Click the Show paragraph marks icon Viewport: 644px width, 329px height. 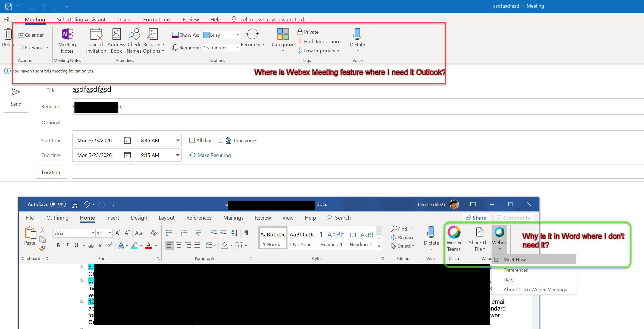pyautogui.click(x=246, y=233)
